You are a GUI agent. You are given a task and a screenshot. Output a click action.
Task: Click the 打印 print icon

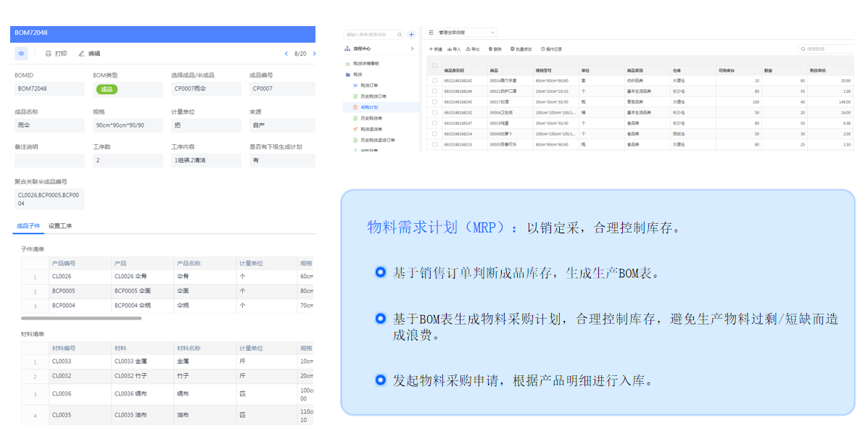click(x=49, y=54)
